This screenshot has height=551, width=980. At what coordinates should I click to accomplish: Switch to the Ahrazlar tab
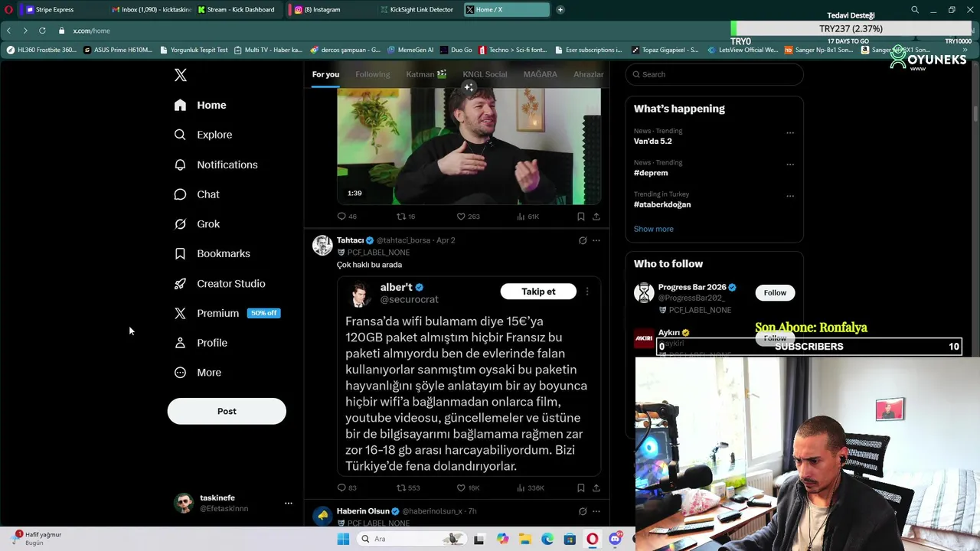(x=588, y=74)
